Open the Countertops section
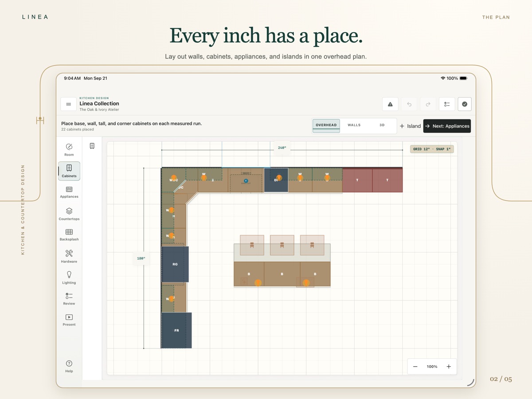This screenshot has height=399, width=532. pyautogui.click(x=69, y=214)
